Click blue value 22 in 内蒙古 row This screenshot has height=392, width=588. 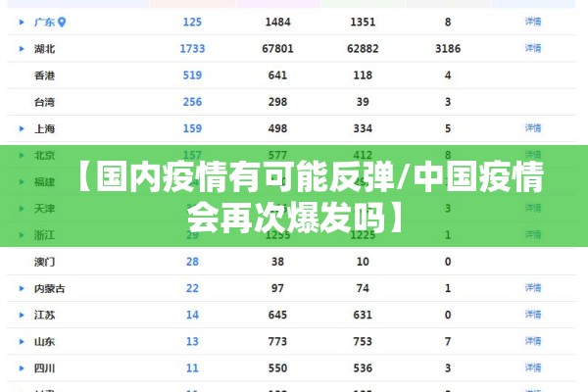click(x=192, y=288)
